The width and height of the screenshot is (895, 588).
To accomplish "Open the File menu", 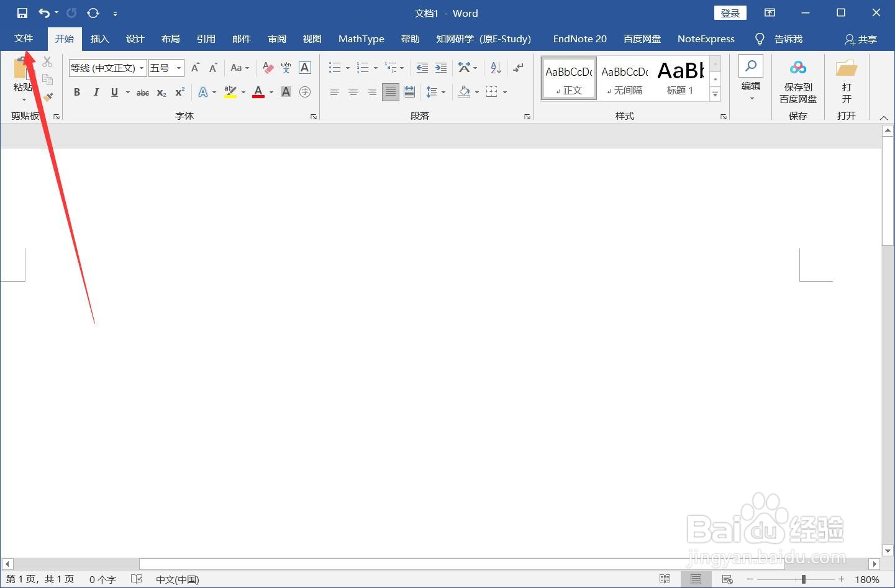I will 24,38.
